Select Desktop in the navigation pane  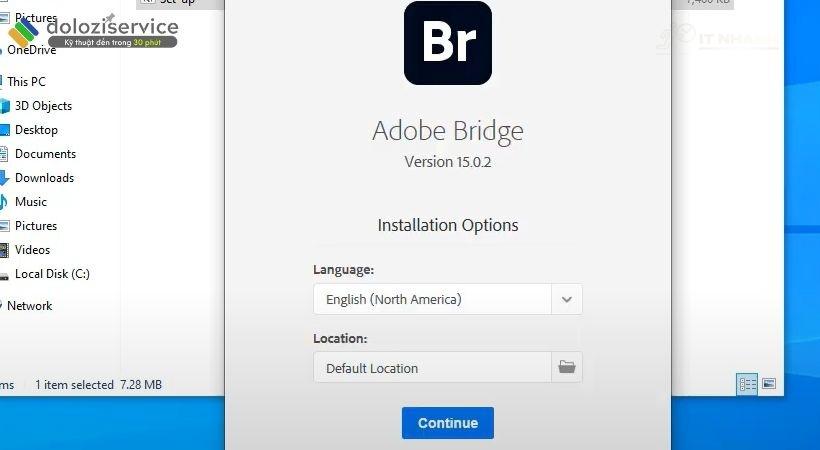[36, 130]
